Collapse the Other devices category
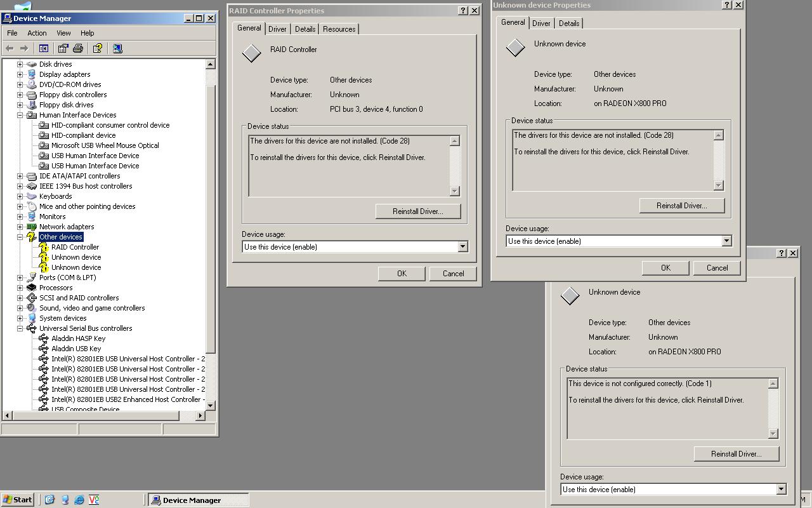Viewport: 812px width, 508px height. coord(20,237)
